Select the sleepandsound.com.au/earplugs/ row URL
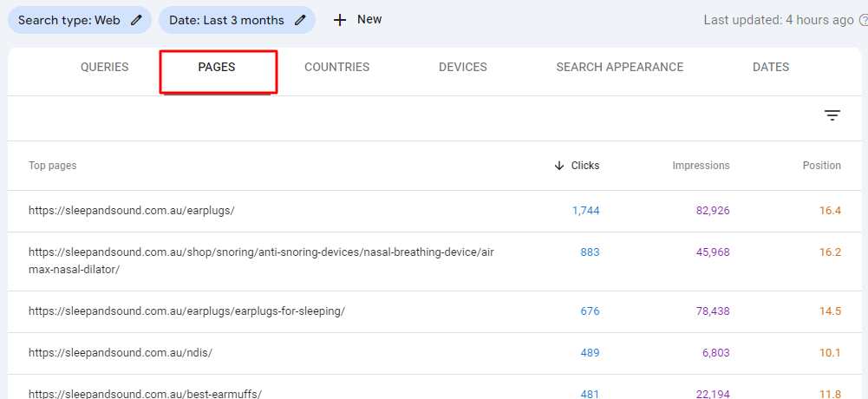The width and height of the screenshot is (868, 399). 132,211
